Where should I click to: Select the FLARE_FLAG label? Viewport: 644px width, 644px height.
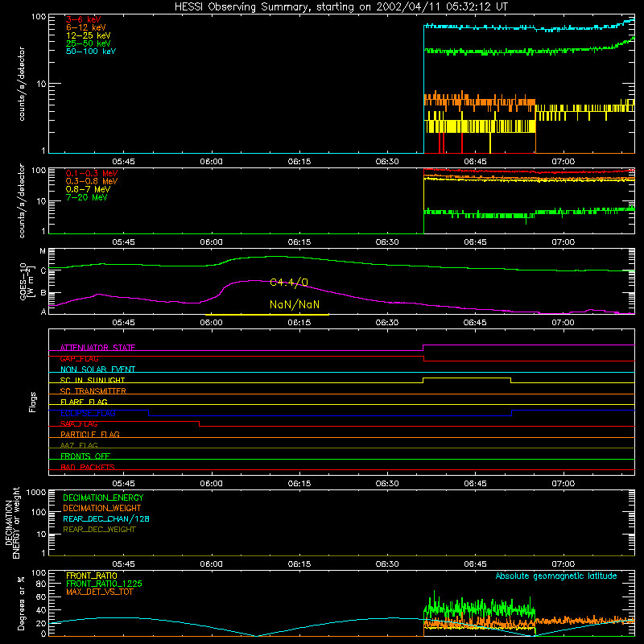84,402
